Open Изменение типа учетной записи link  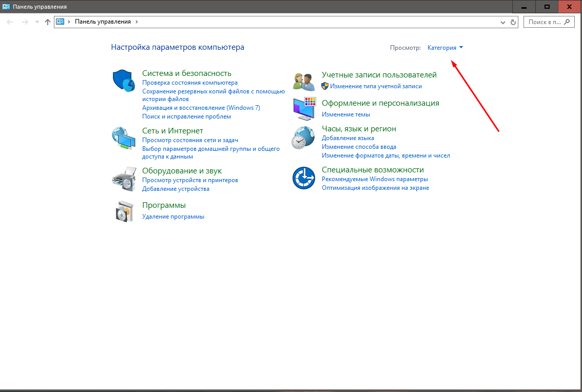point(376,86)
